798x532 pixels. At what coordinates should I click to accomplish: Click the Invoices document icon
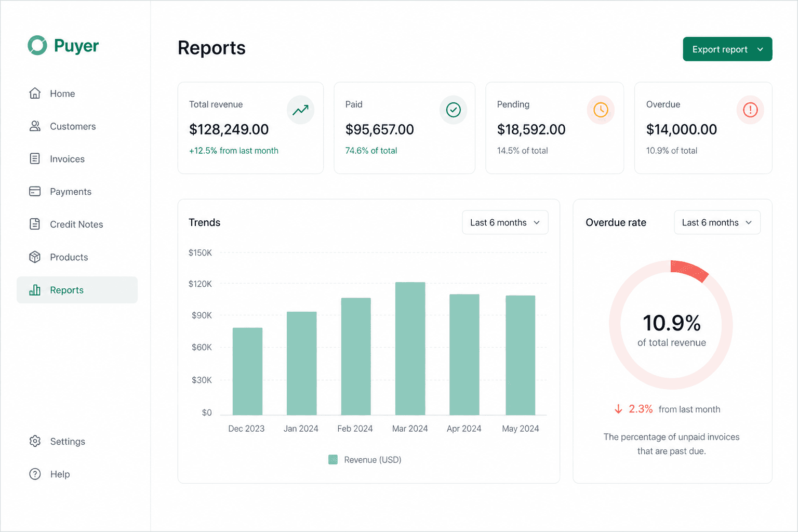click(35, 158)
